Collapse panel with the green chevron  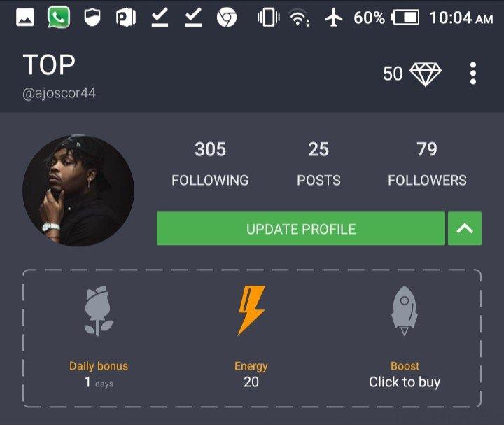(465, 228)
